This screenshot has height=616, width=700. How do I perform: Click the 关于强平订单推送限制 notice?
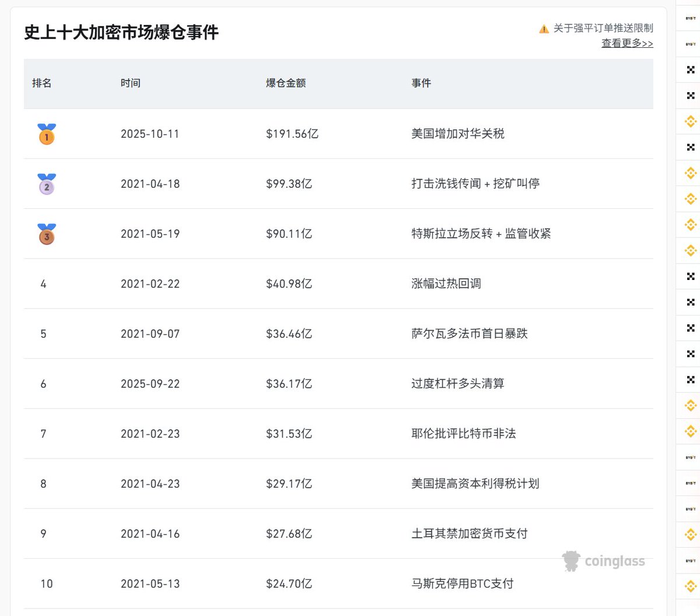pyautogui.click(x=603, y=28)
